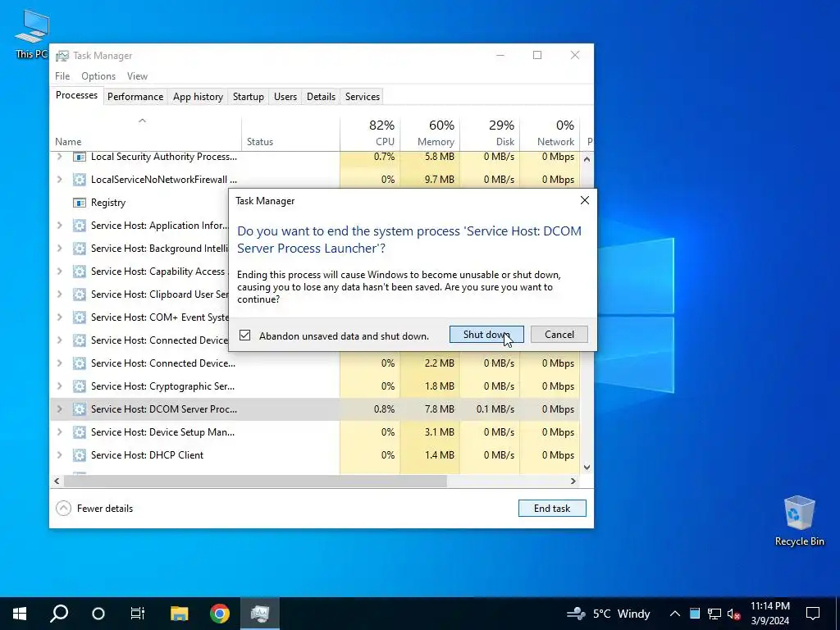Screen dimensions: 840x630
Task: Open the Recycle Bin desktop icon
Action: point(799,521)
